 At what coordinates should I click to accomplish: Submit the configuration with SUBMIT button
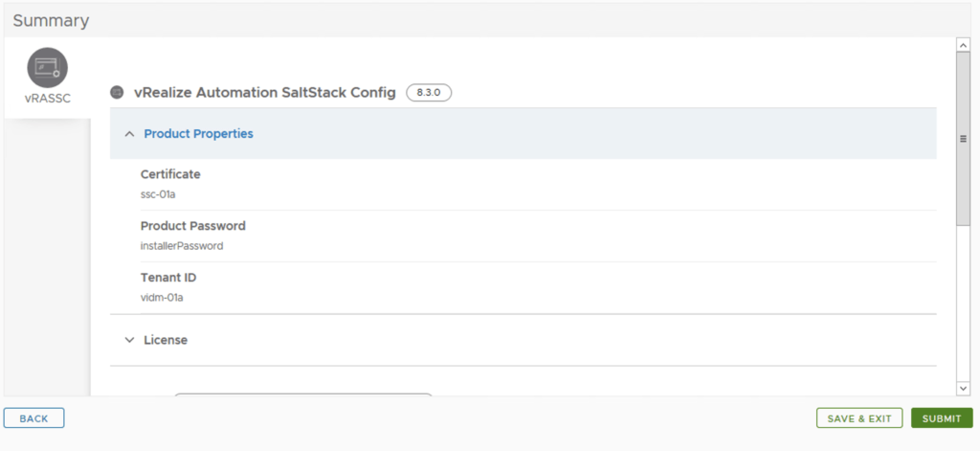(942, 418)
